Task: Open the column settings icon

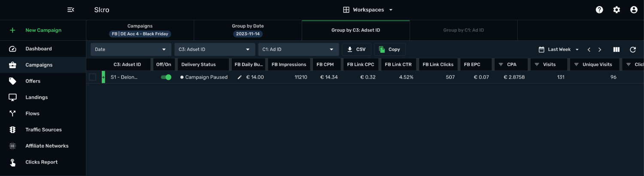Action: (617, 50)
